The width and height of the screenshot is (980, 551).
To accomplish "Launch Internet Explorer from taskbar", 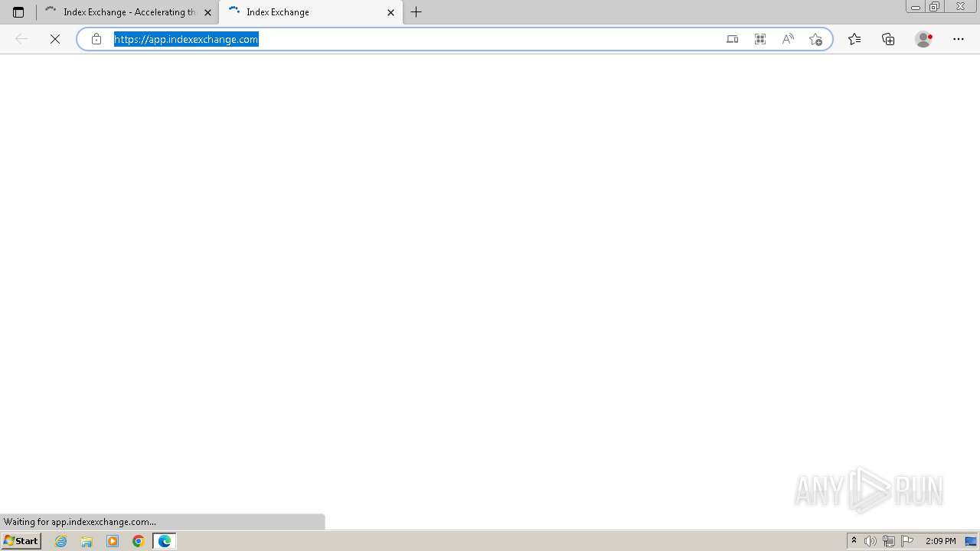I will 61,541.
